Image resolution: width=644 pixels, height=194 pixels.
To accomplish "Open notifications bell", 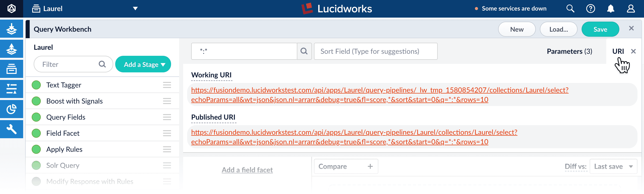I will [611, 8].
